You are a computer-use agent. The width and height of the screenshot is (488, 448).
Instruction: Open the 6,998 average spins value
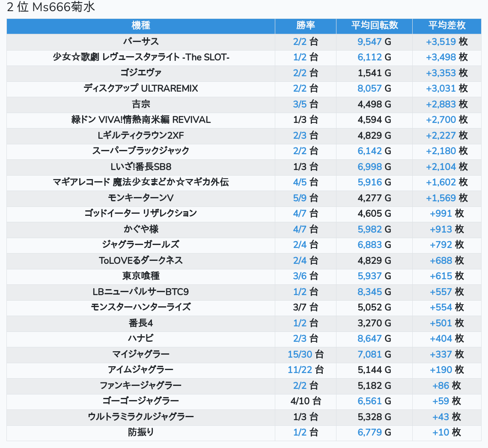pyautogui.click(x=369, y=167)
